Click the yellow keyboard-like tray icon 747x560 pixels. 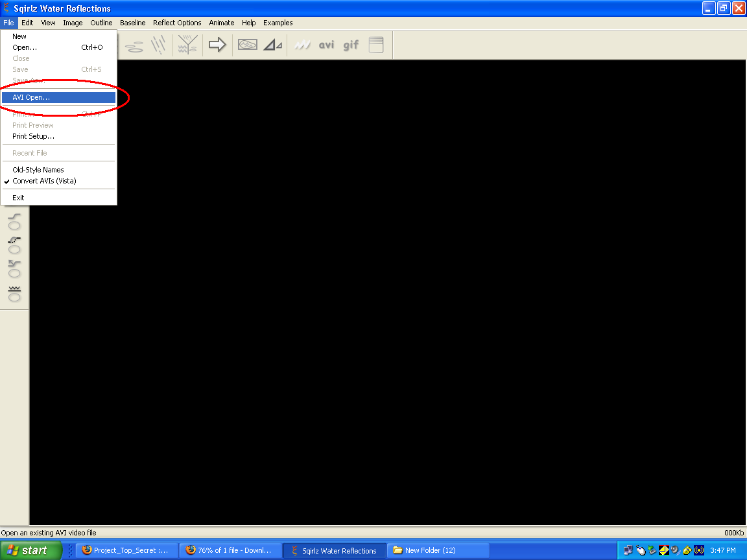click(x=687, y=550)
